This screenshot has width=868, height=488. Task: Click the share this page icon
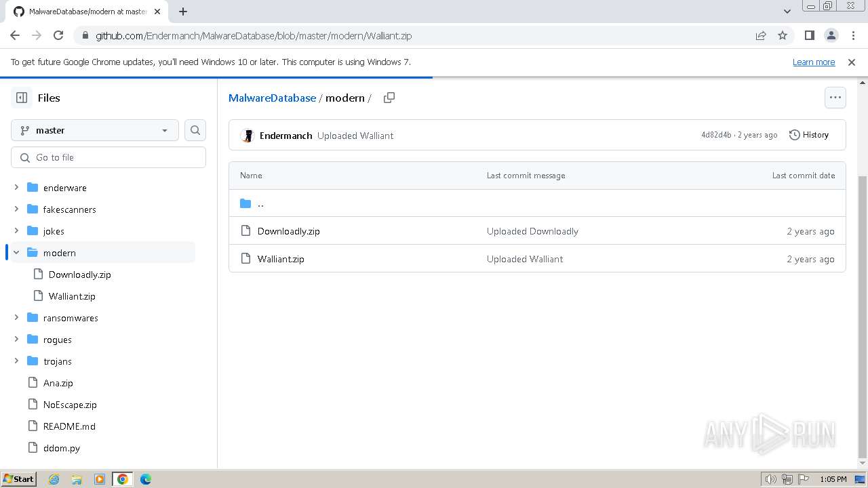coord(761,35)
